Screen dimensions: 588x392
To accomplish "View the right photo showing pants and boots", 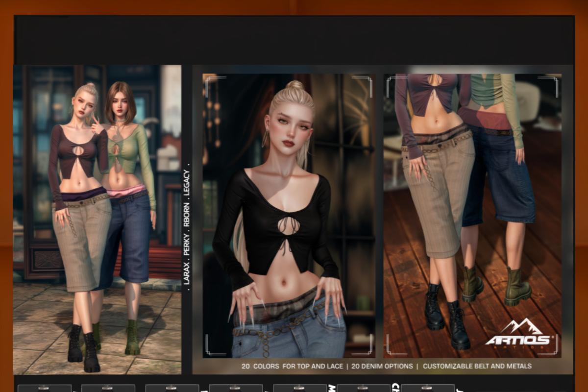I will 472,216.
